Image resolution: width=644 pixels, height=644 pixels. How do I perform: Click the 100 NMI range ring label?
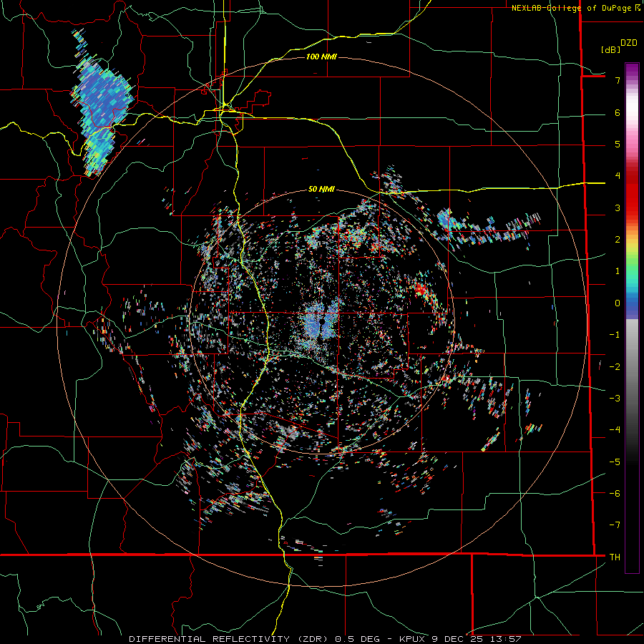pos(321,57)
